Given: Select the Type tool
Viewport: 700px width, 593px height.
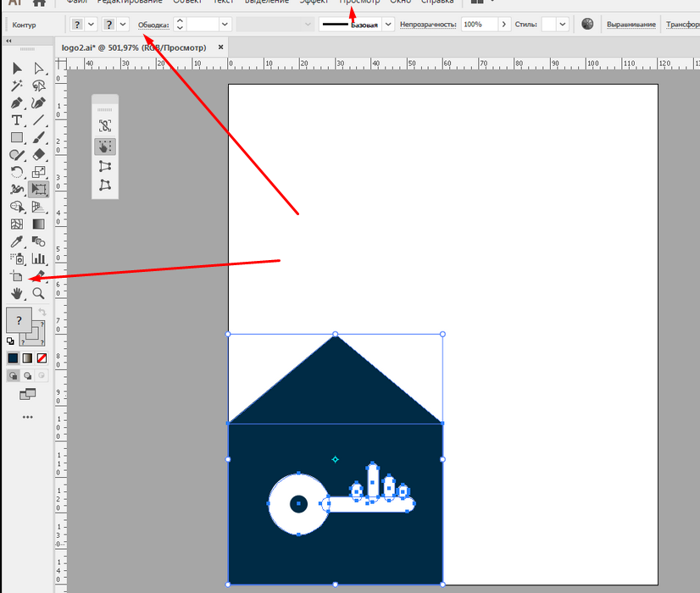Looking at the screenshot, I should [x=17, y=120].
